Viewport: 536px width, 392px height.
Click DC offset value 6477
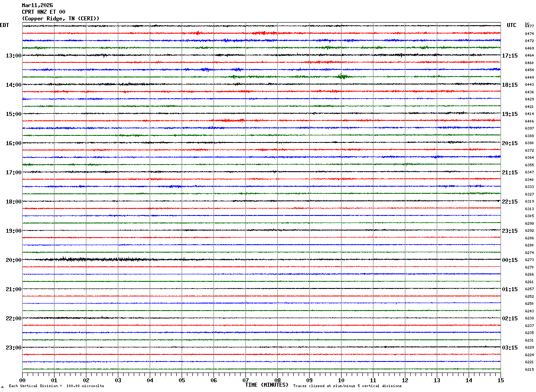coord(529,26)
